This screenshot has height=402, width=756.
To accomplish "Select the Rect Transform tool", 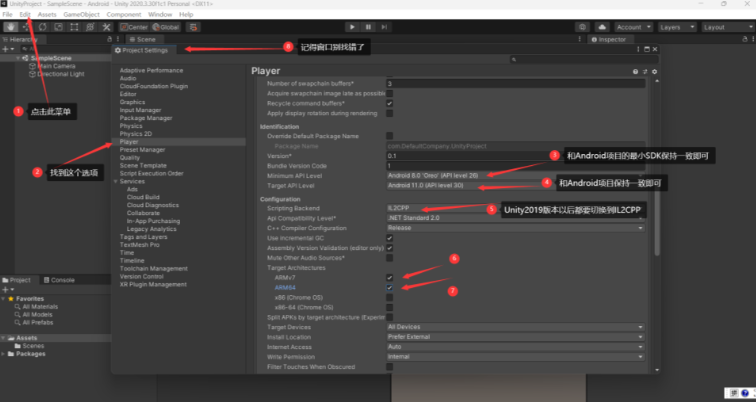I will (75, 27).
